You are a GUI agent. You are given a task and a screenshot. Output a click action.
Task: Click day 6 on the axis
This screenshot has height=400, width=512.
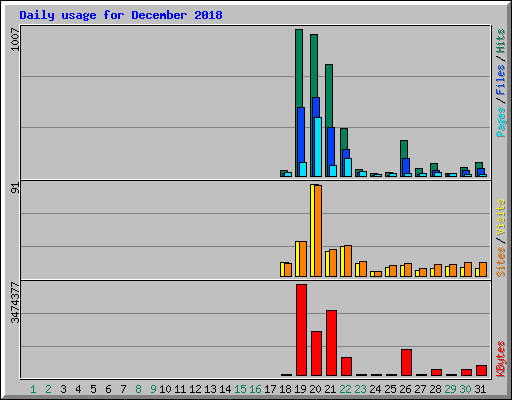(x=108, y=389)
